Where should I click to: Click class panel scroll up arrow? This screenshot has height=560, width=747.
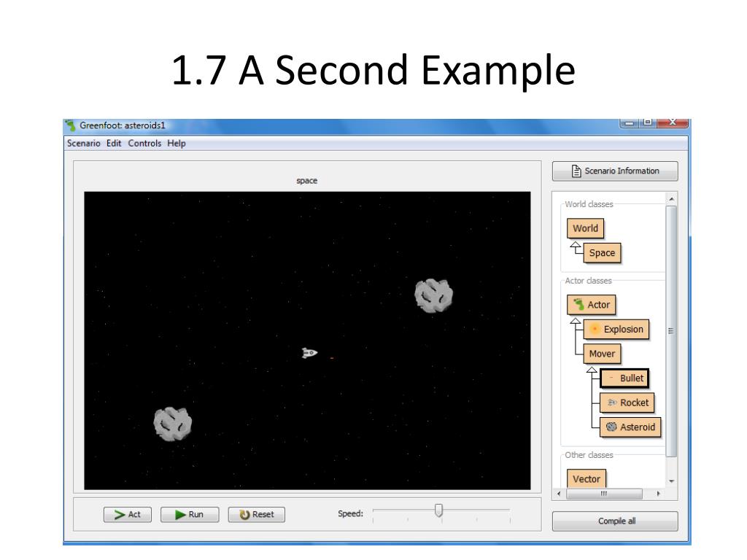(671, 199)
